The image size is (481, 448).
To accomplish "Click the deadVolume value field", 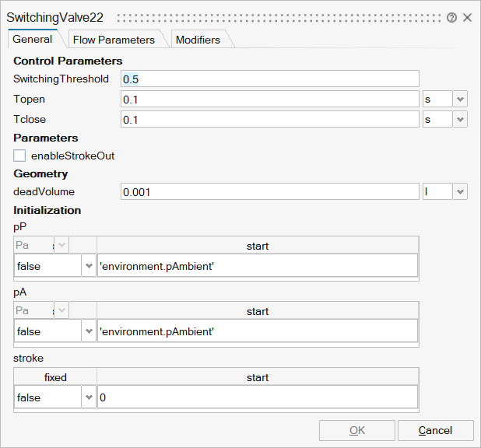I will click(x=269, y=191).
